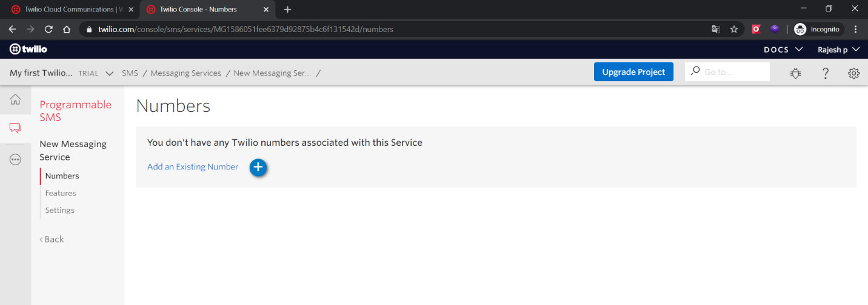Click the browser back arrow
Image resolution: width=868 pixels, height=305 pixels.
tap(12, 29)
